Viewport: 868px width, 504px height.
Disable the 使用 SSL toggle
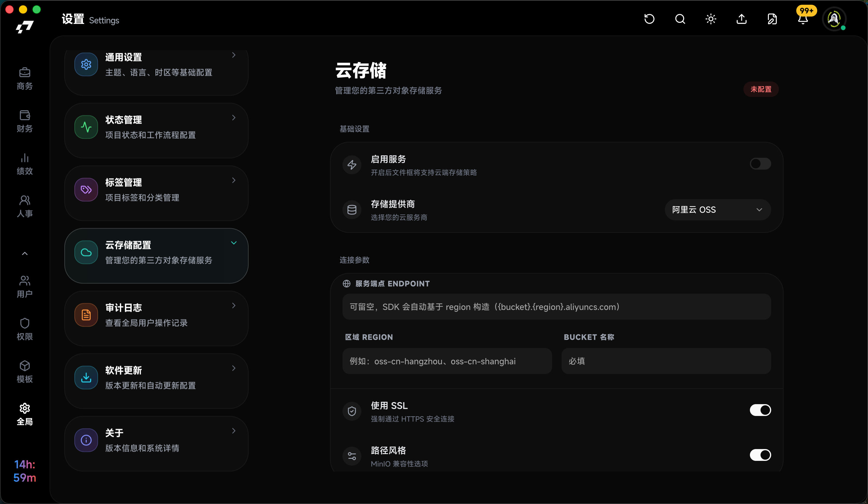point(760,410)
